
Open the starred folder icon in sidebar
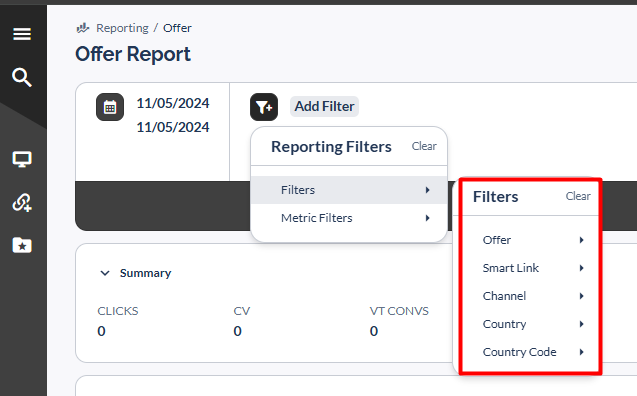[22, 245]
